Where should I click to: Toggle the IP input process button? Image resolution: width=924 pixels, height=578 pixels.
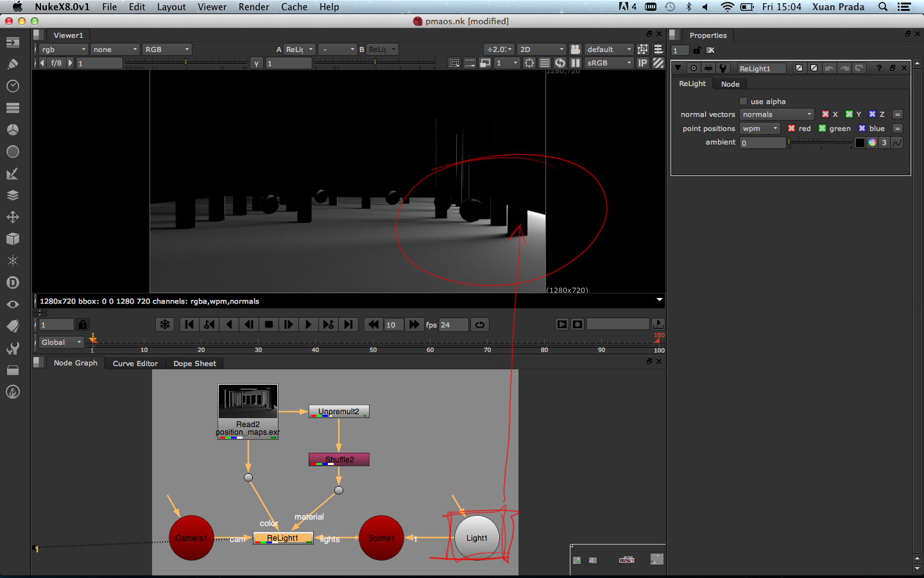click(x=642, y=63)
